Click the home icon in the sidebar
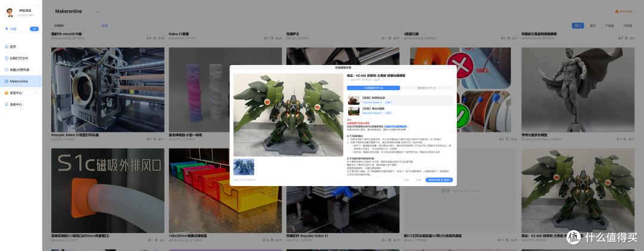The image size is (644, 251). coord(6,47)
